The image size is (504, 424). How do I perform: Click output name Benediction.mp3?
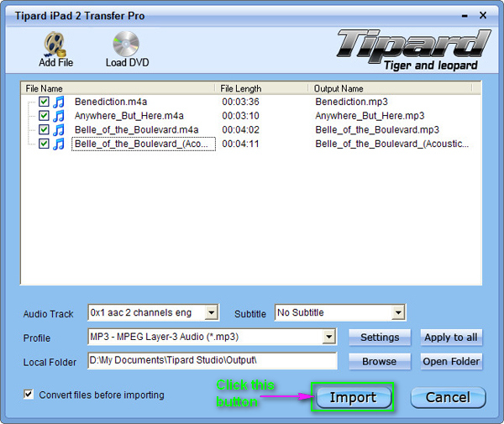pos(352,102)
